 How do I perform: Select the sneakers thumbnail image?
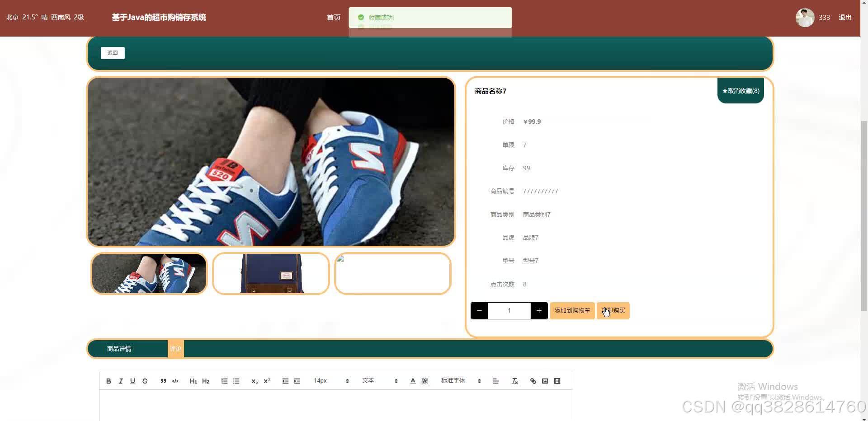(149, 274)
